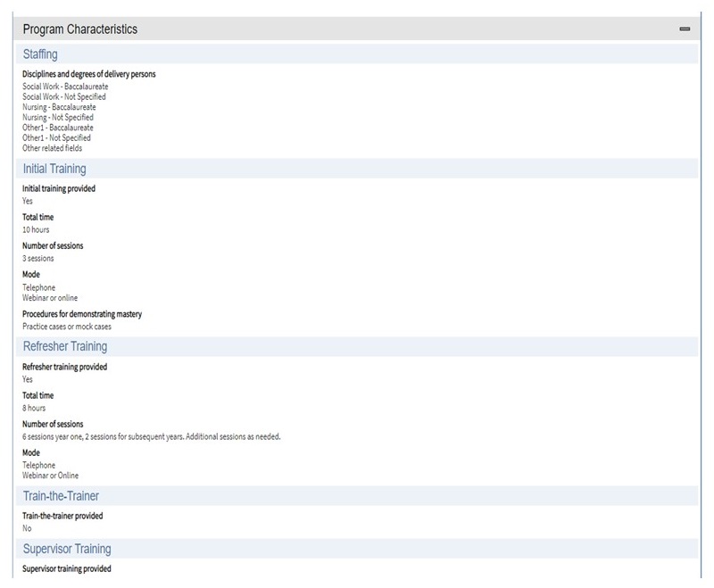Click the Program Characteristics panel title

pyautogui.click(x=80, y=29)
